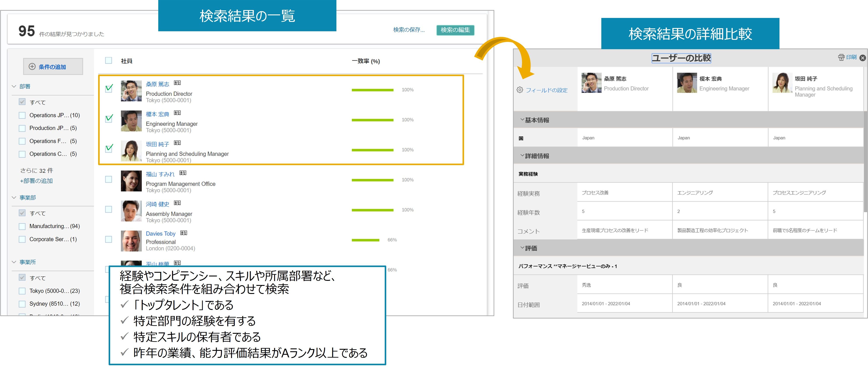Click the 印刷 link
868x367 pixels.
pyautogui.click(x=851, y=57)
